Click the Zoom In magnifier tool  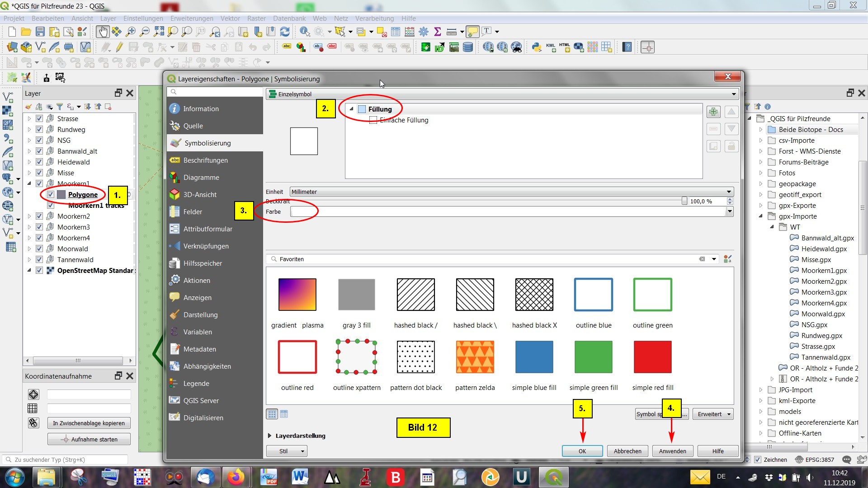tap(131, 32)
